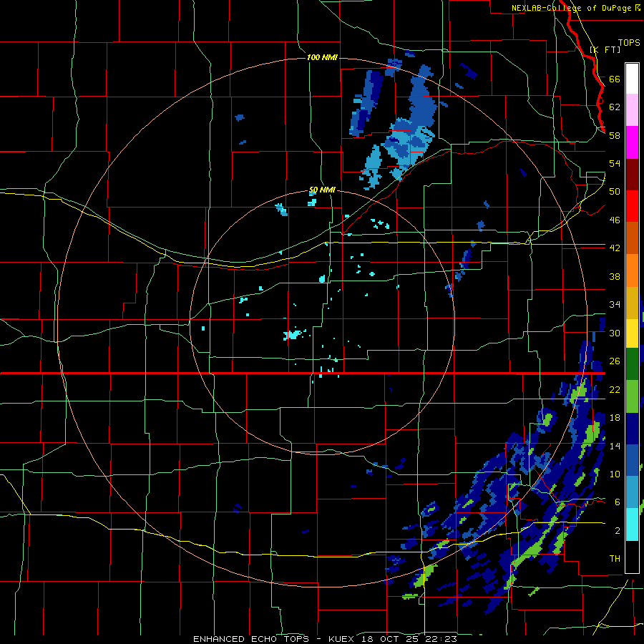This screenshot has height=644, width=644.
Task: Click the 6 legend value
Action: (x=617, y=502)
